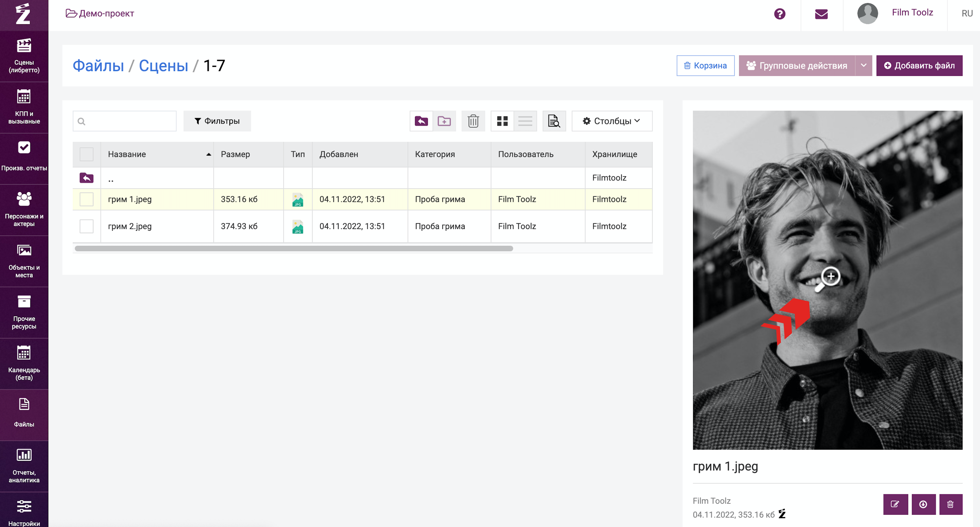Open the Столбцы columns dropdown
The image size is (980, 527).
click(x=612, y=121)
